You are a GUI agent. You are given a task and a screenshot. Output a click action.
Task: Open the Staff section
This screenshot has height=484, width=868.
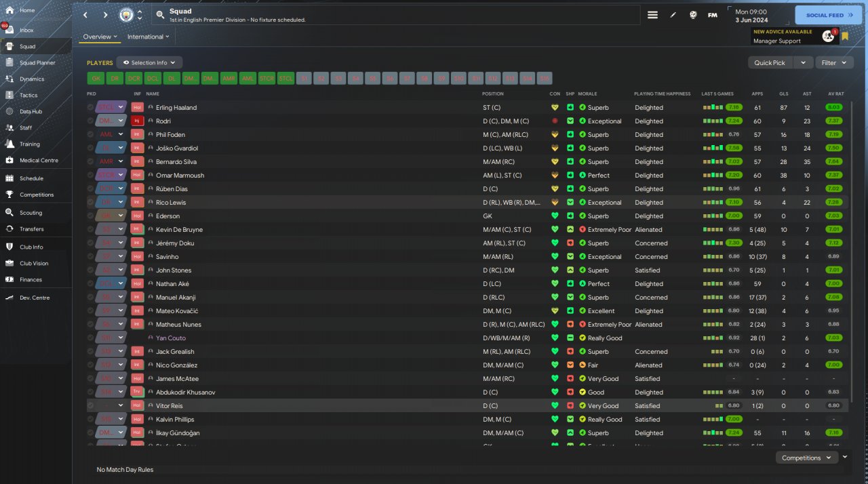26,127
